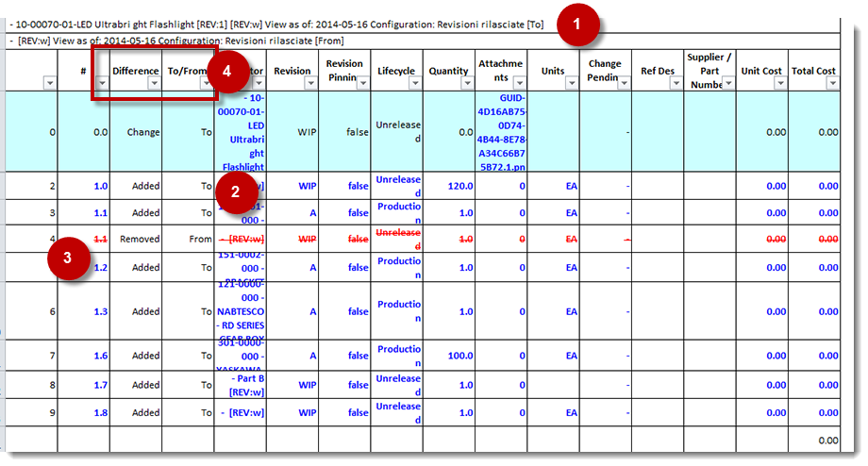Open the Total Cost column filter dropdown
Screen dimensions: 868x466
coord(832,83)
